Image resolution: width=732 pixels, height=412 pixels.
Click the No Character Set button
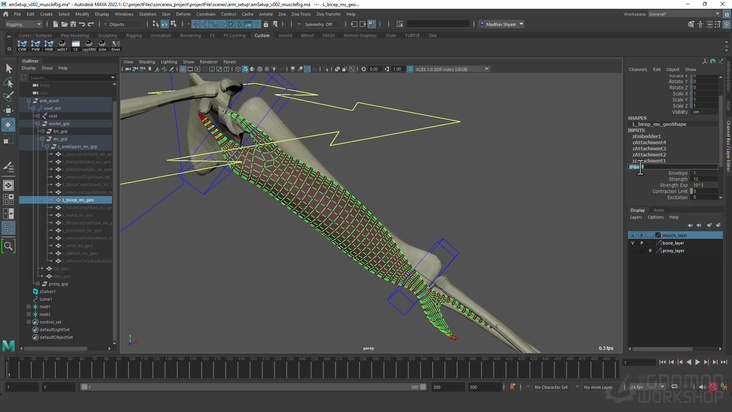pos(551,387)
